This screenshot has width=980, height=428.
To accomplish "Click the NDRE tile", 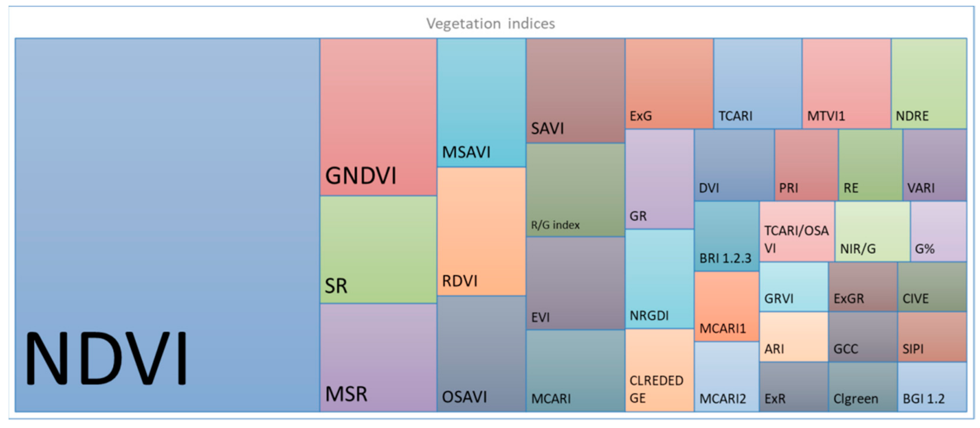I will pyautogui.click(x=929, y=83).
